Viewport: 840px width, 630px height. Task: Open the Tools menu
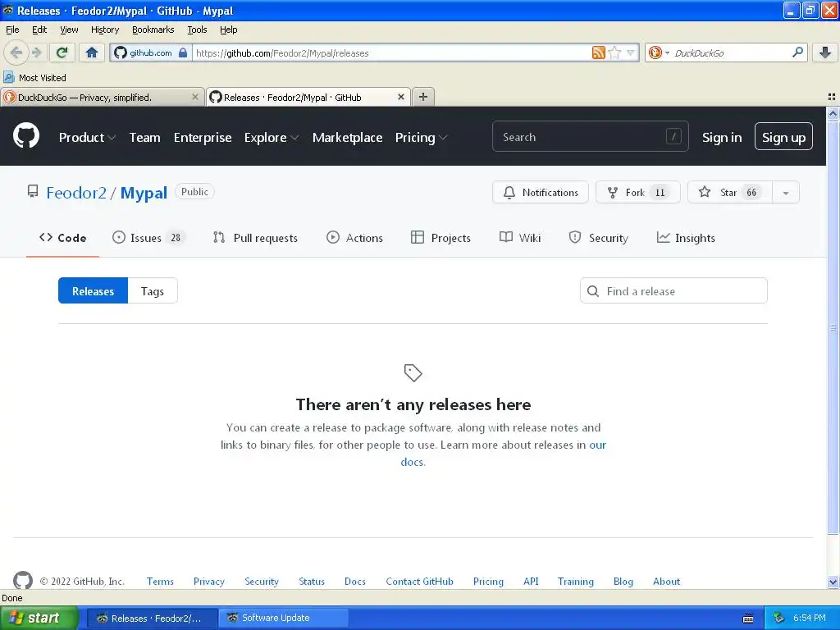tap(197, 30)
